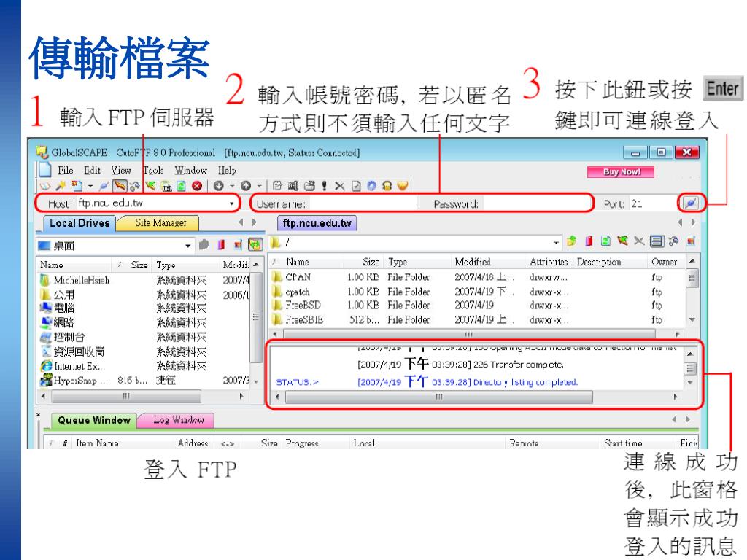747x560 pixels.
Task: Click the Port field showing 21
Action: [x=653, y=204]
